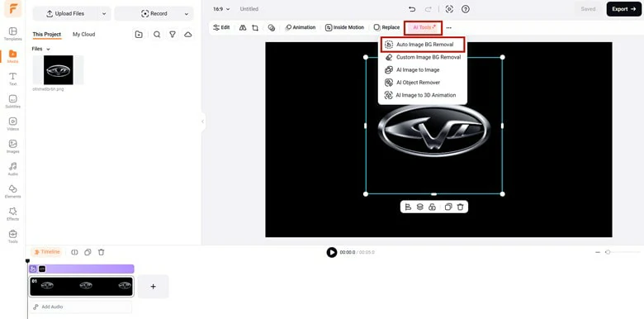The height and width of the screenshot is (319, 644).
Task: Click the Export button
Action: (x=623, y=9)
